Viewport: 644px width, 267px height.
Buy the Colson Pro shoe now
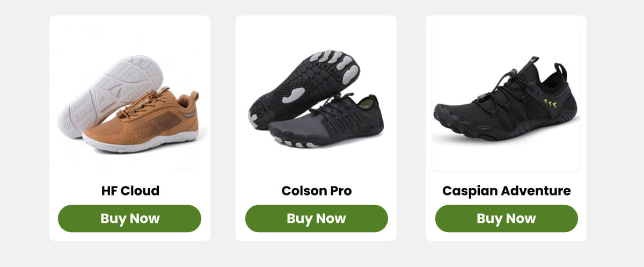[316, 219]
